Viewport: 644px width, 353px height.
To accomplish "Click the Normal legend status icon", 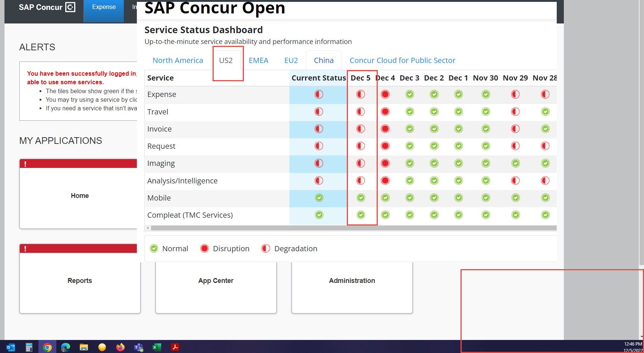I will (154, 248).
